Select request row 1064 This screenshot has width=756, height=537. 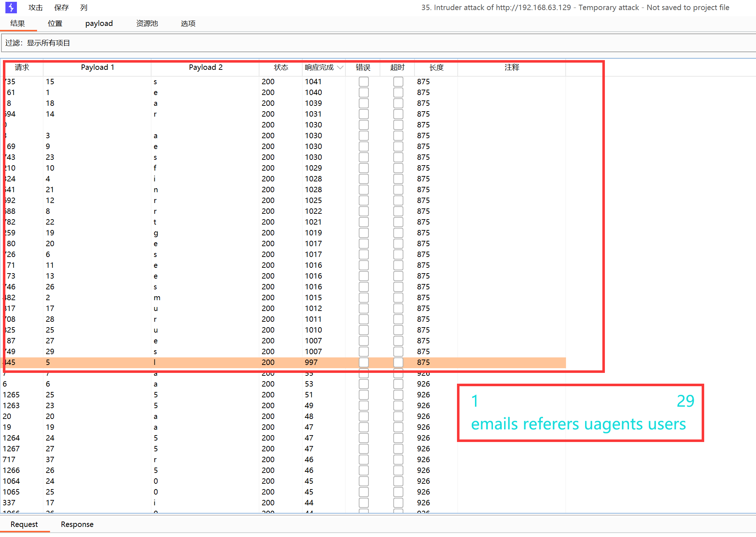[x=284, y=481]
